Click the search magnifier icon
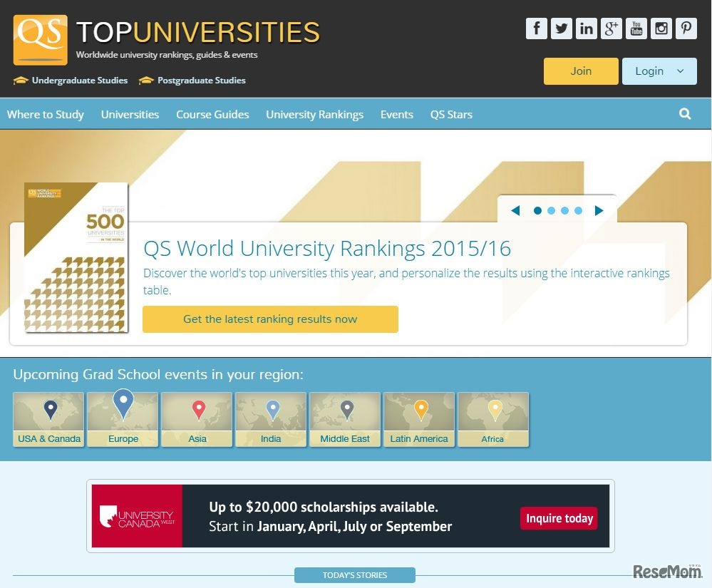The image size is (712, 588). pos(685,114)
